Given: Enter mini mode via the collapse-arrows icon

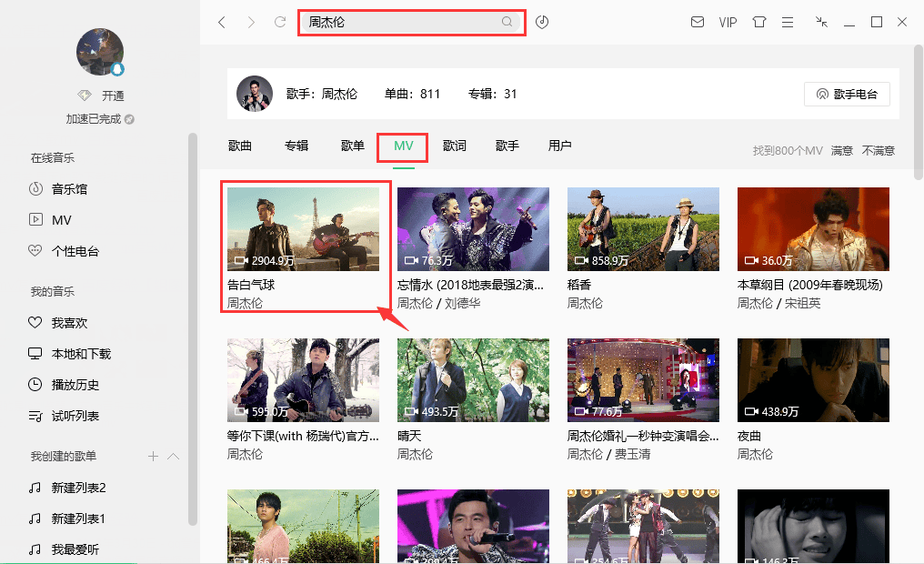Looking at the screenshot, I should click(x=821, y=22).
